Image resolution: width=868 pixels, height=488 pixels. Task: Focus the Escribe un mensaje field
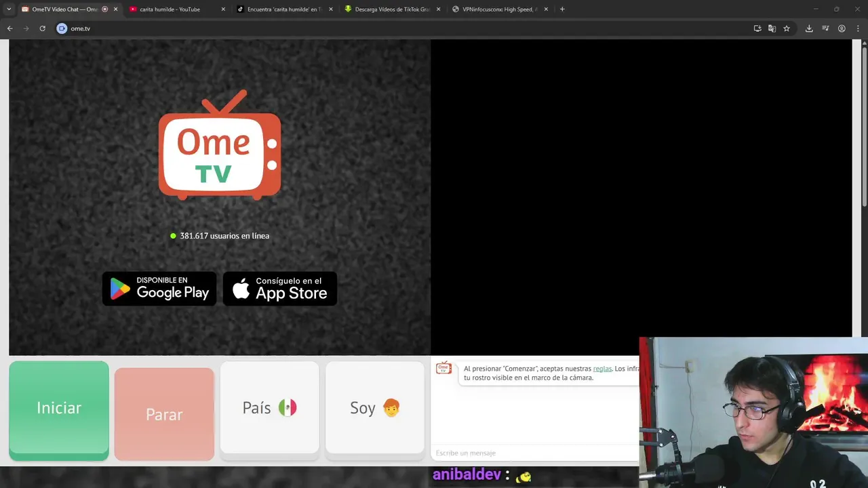[x=536, y=453]
